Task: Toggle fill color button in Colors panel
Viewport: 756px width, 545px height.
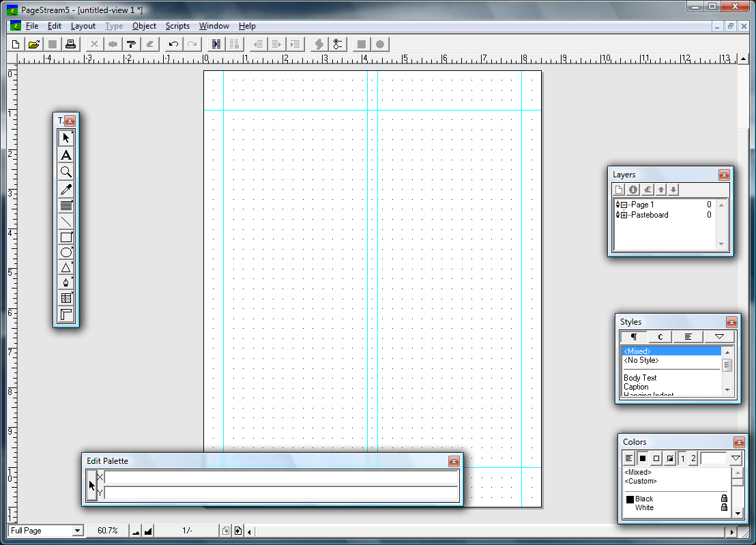Action: [x=643, y=458]
